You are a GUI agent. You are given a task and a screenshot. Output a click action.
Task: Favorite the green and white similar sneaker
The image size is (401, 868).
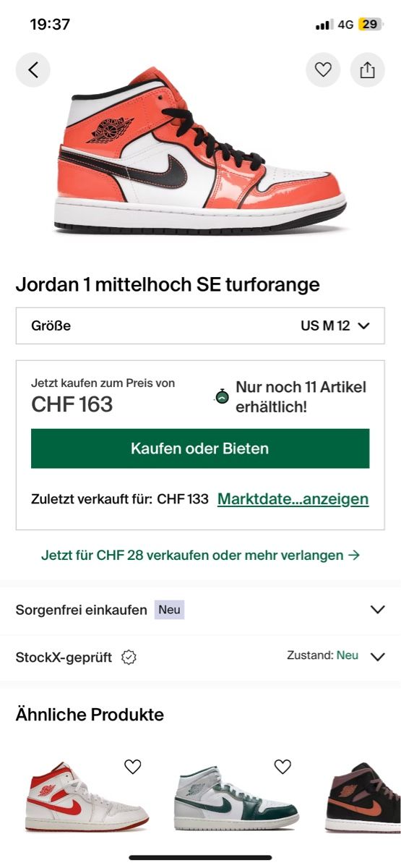[x=283, y=767]
